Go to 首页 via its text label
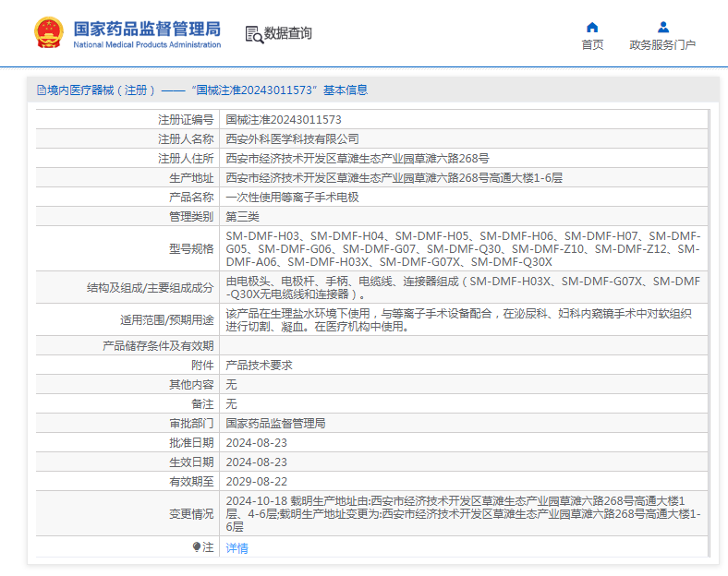The height and width of the screenshot is (576, 728). [592, 45]
